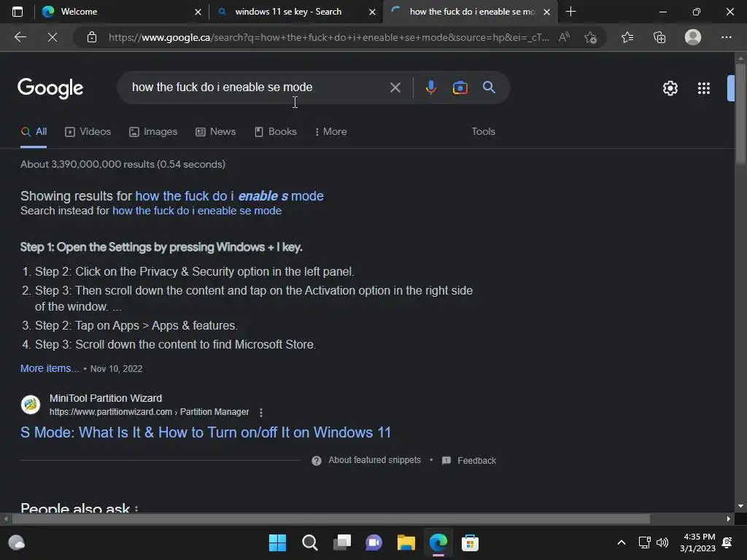Submit search with magnifying glass icon

[489, 87]
